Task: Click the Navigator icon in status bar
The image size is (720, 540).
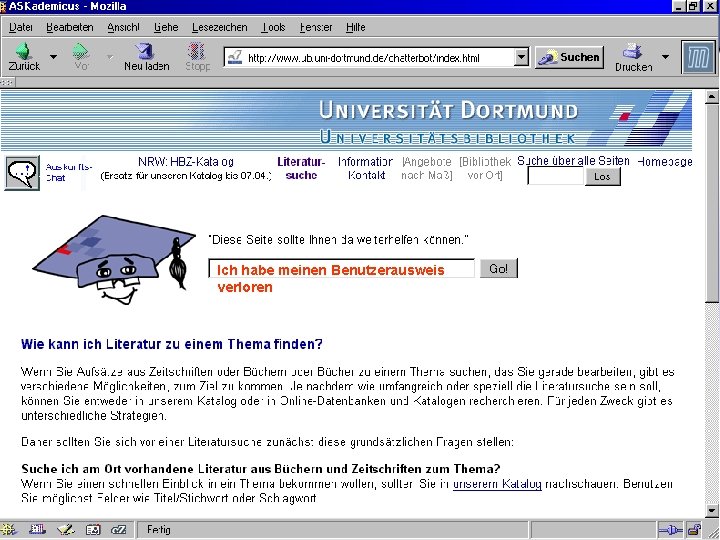Action: [x=9, y=530]
